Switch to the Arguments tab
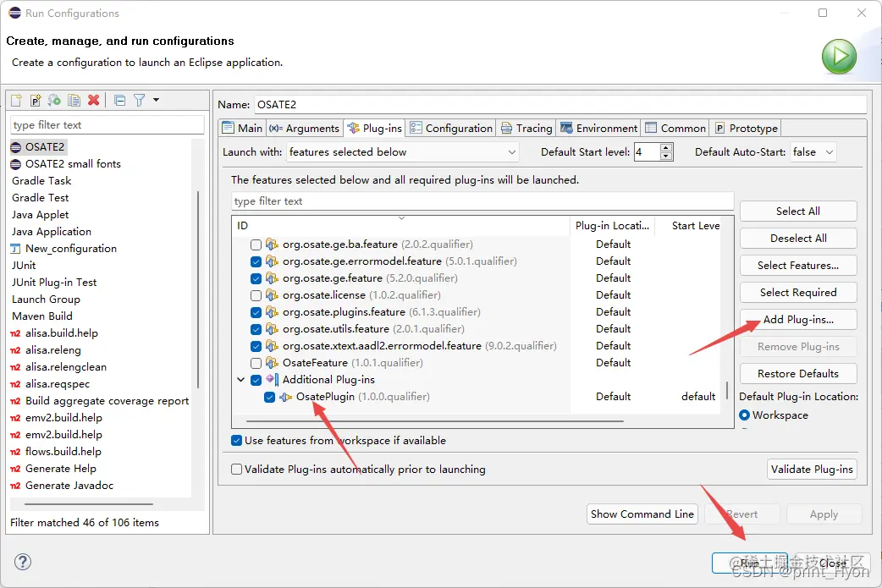 304,128
